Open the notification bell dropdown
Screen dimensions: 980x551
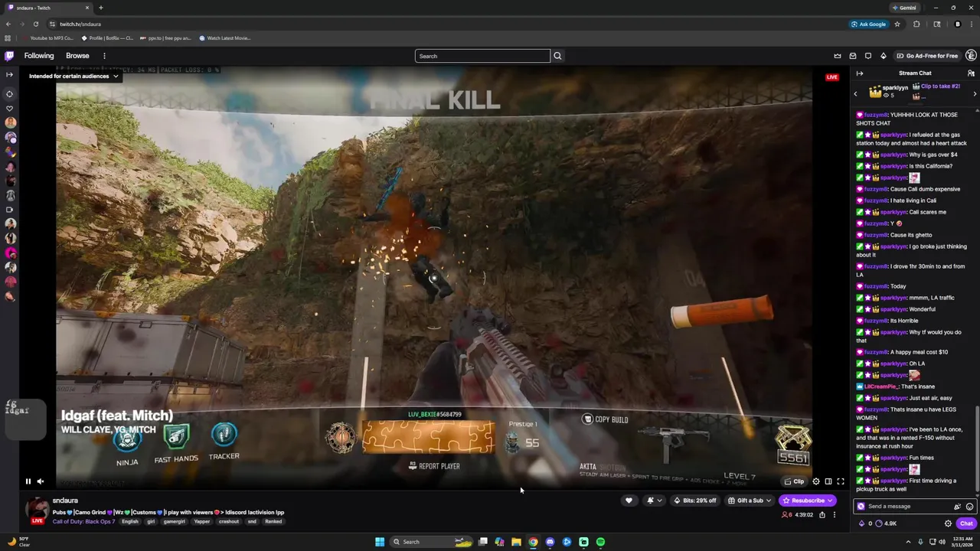(654, 500)
